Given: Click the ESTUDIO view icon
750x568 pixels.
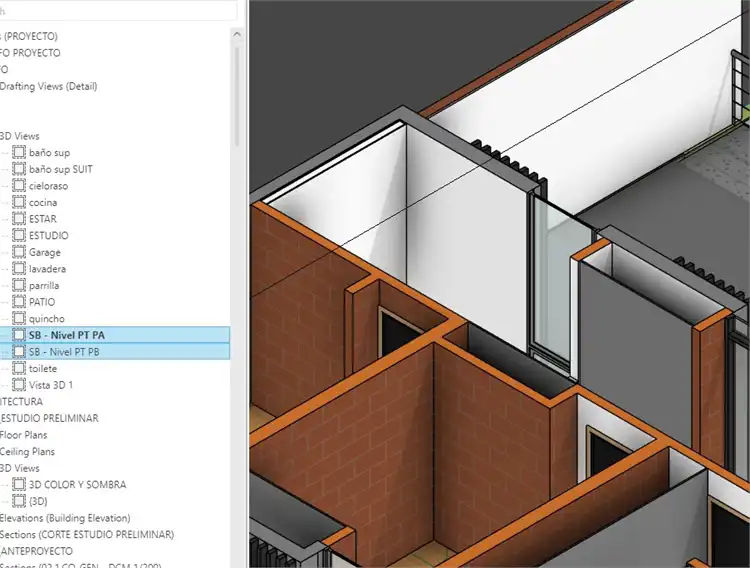Looking at the screenshot, I should [x=19, y=235].
